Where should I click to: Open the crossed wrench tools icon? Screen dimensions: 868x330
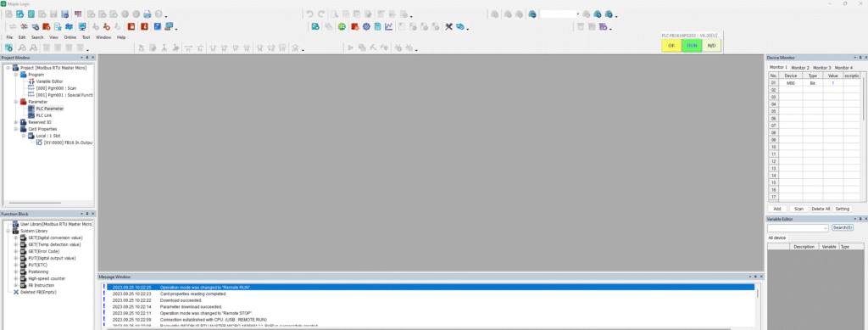pyautogui.click(x=449, y=26)
